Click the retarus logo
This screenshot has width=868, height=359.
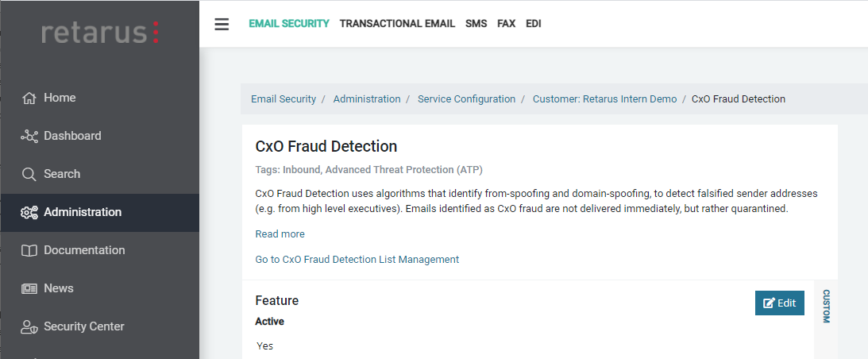click(x=100, y=32)
